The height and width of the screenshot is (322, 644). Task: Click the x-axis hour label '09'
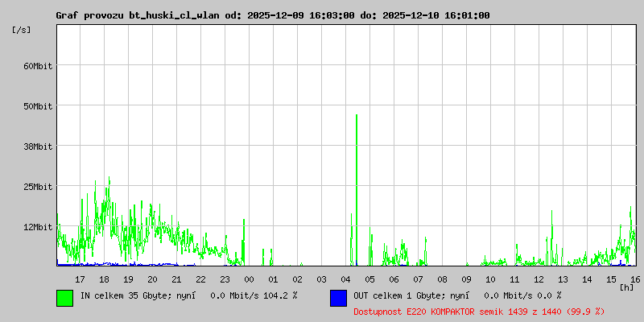[x=467, y=279]
